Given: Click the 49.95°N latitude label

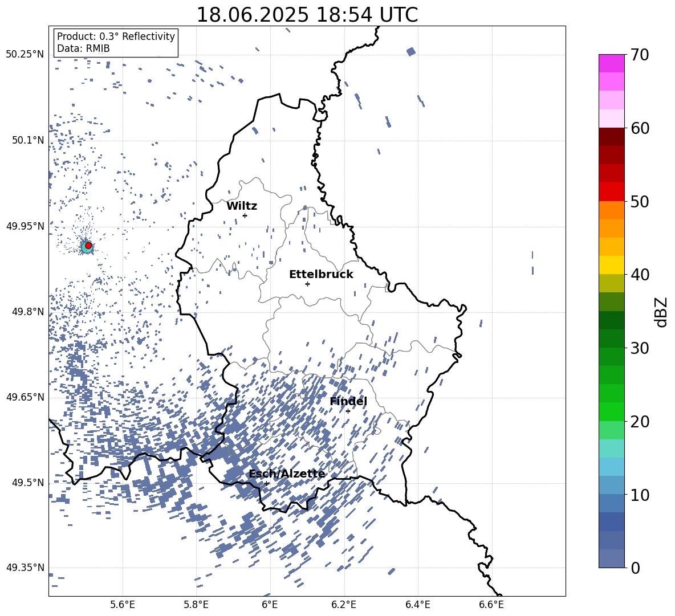Looking at the screenshot, I should coord(25,226).
